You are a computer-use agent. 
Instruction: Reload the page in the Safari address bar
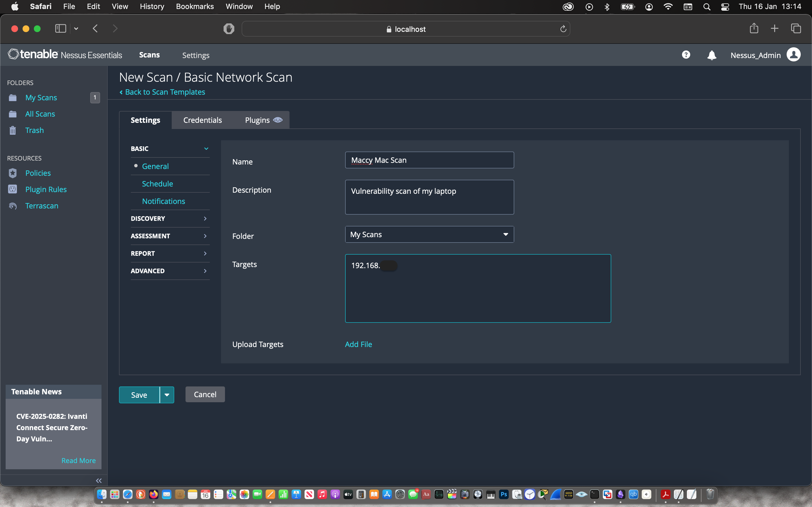pyautogui.click(x=563, y=29)
